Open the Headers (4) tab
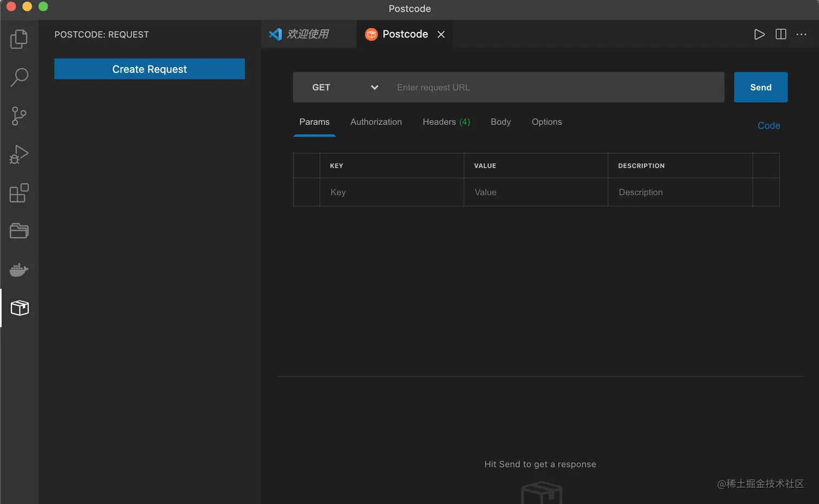This screenshot has height=504, width=819. [446, 122]
